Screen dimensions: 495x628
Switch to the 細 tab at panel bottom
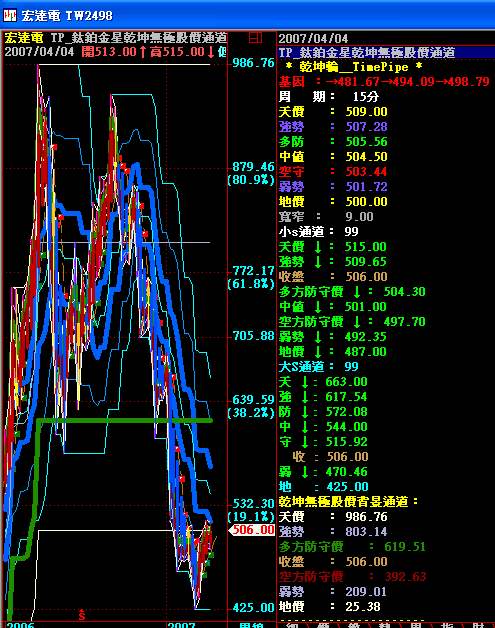pyautogui.click(x=292, y=625)
